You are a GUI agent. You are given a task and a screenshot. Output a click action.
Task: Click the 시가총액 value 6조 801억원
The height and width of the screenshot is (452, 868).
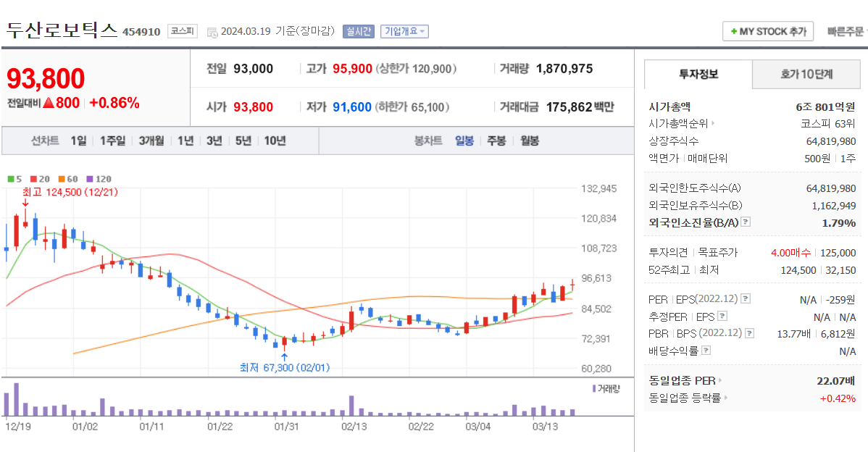tap(825, 106)
